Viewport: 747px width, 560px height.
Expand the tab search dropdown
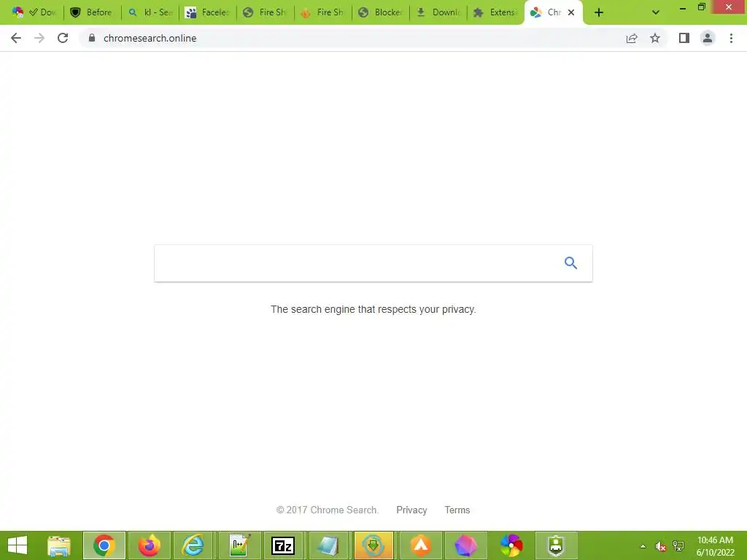click(x=656, y=13)
